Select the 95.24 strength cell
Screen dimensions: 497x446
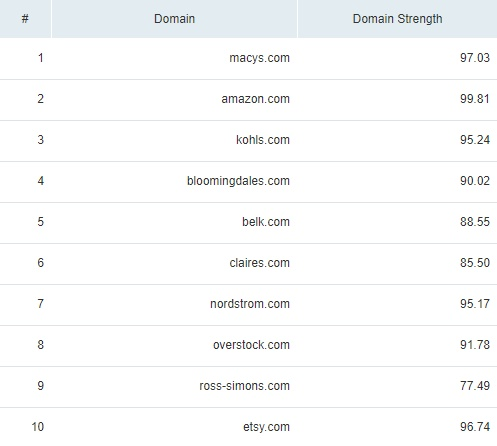475,140
